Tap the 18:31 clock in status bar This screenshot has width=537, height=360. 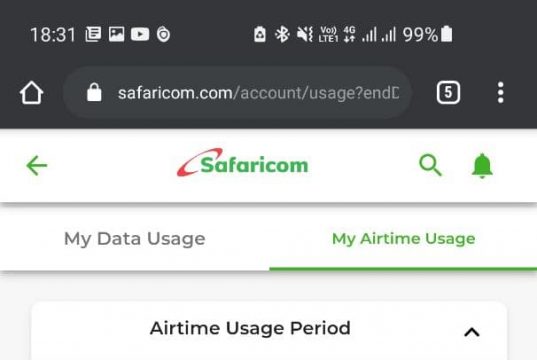pos(53,35)
